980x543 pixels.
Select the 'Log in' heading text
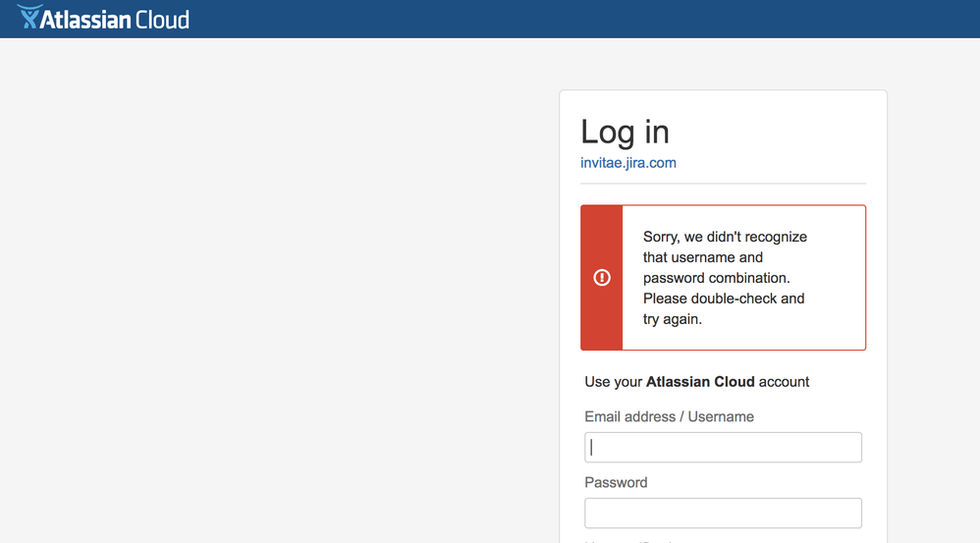(625, 132)
